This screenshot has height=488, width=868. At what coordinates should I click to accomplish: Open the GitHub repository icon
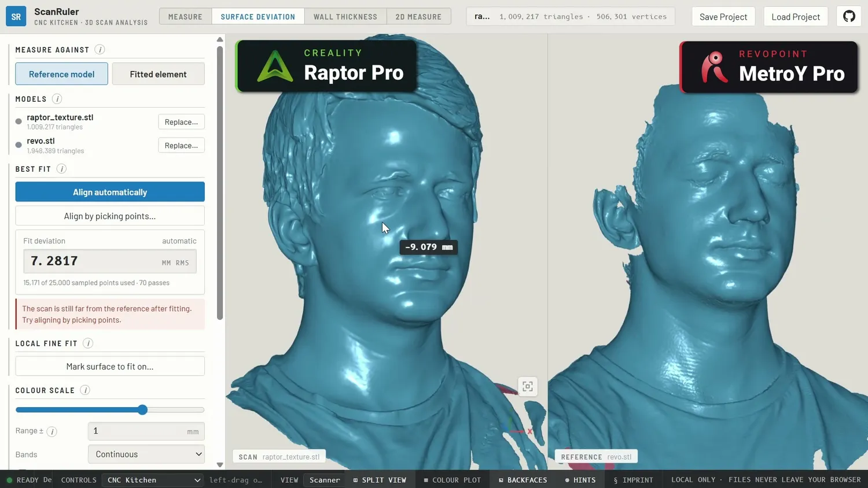(849, 17)
